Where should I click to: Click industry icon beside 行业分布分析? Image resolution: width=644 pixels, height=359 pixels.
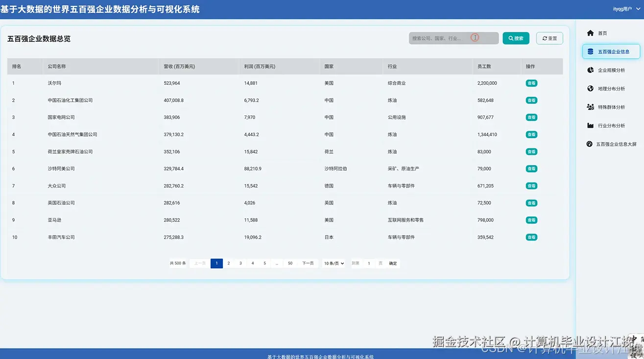[x=590, y=125]
